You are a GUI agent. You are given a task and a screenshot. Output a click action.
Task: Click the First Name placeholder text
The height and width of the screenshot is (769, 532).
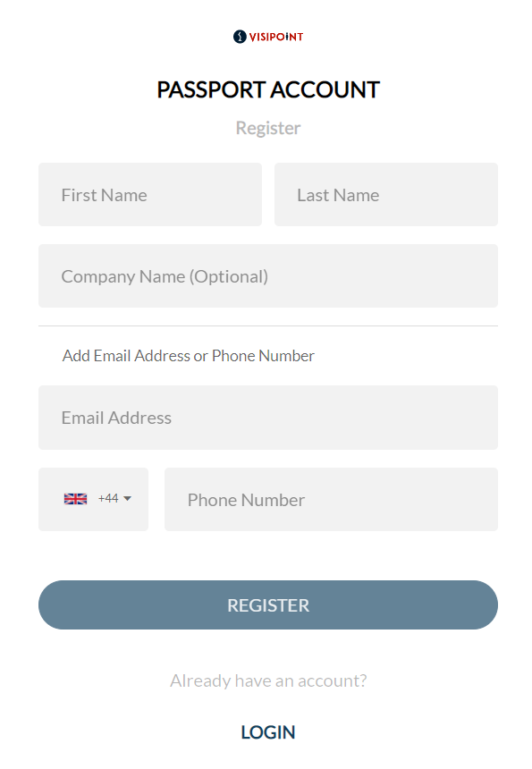pos(104,195)
